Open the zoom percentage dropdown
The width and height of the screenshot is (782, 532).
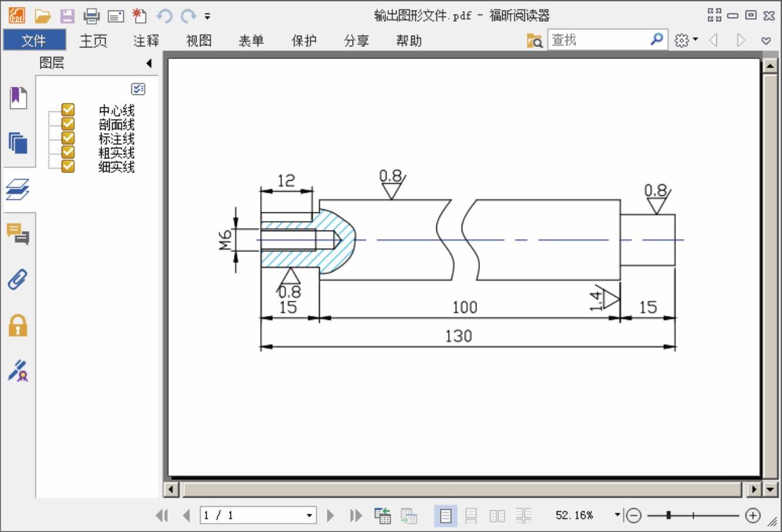pyautogui.click(x=617, y=515)
